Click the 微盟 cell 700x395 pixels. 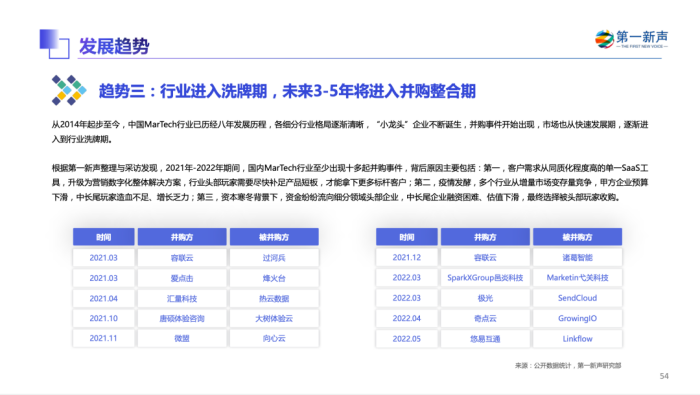pos(182,338)
